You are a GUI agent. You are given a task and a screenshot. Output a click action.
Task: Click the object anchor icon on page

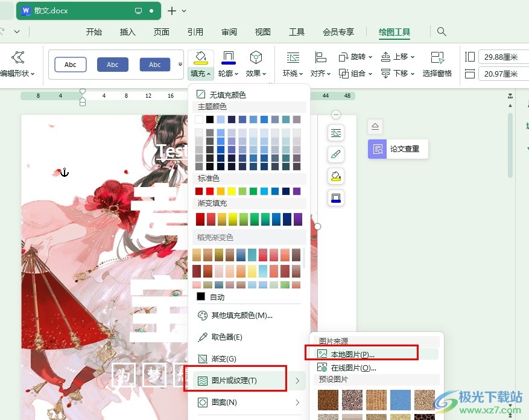click(x=65, y=172)
